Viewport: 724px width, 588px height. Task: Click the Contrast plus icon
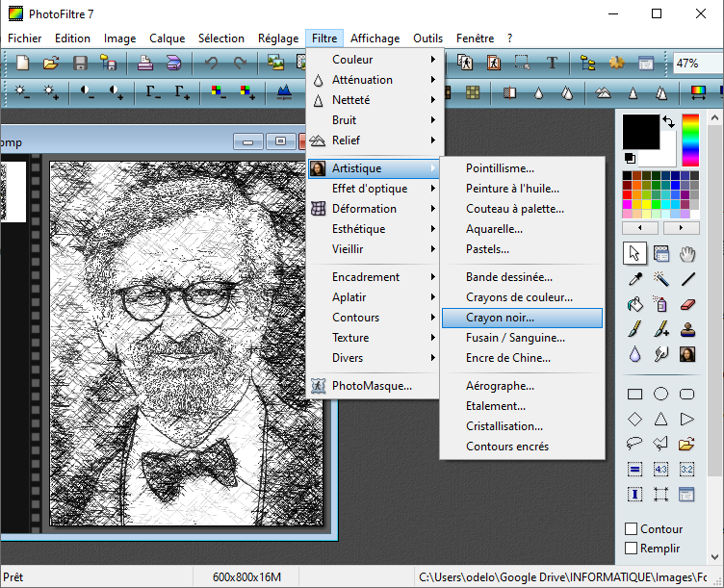(x=116, y=92)
